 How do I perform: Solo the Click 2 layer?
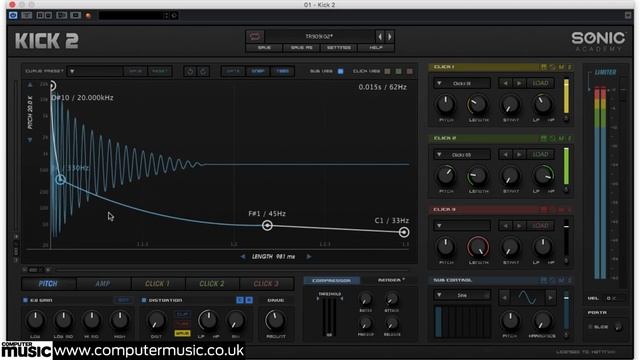click(570, 138)
